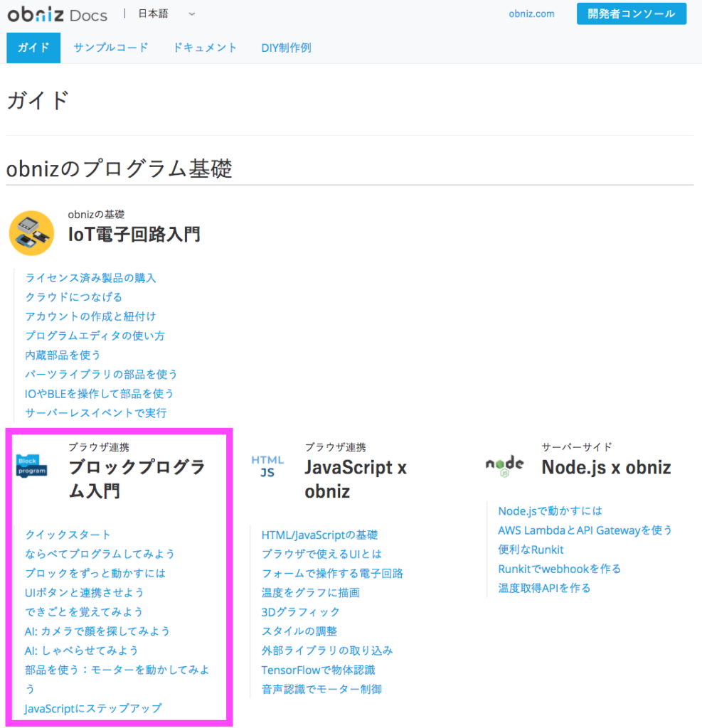The image size is (702, 728).
Task: Open できごとを覚えてみよう link
Action: (x=84, y=612)
